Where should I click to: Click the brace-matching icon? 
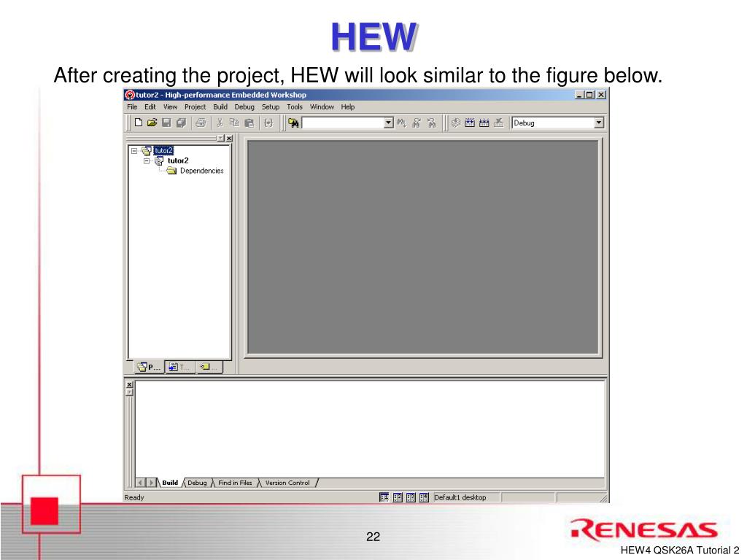click(268, 122)
